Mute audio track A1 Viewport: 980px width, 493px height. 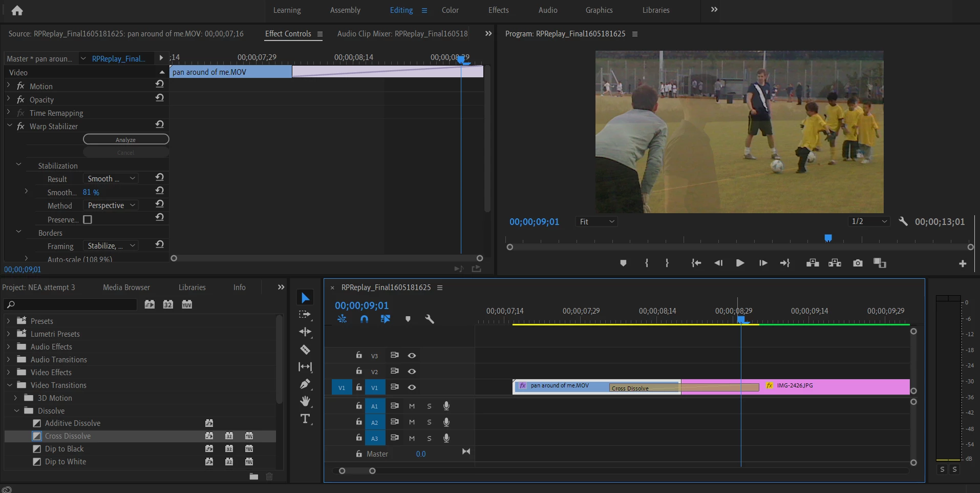click(x=412, y=406)
